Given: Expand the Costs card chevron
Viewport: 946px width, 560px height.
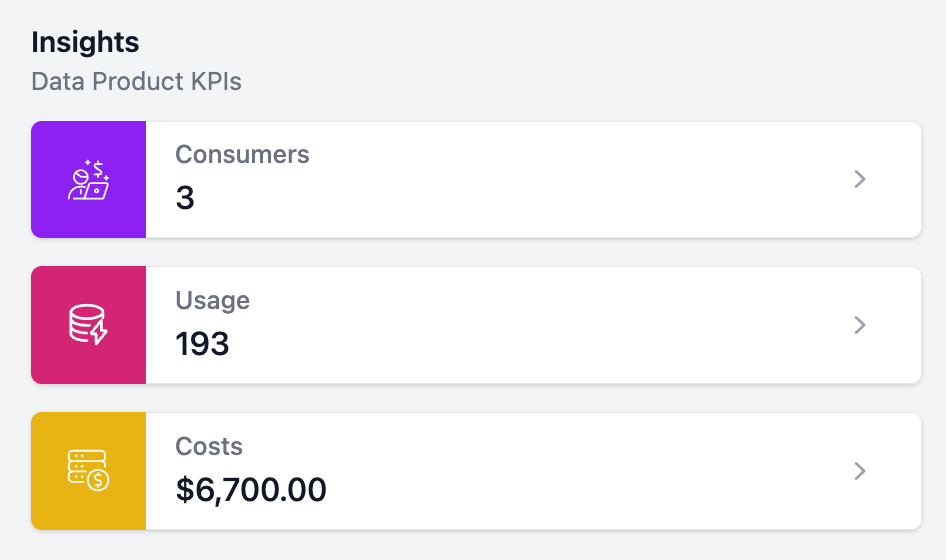Looking at the screenshot, I should (x=860, y=471).
